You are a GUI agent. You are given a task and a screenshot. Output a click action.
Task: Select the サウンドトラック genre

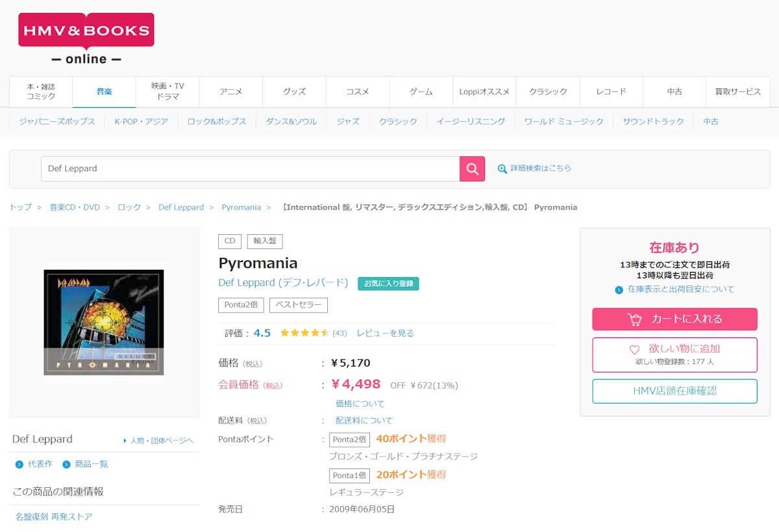point(654,121)
